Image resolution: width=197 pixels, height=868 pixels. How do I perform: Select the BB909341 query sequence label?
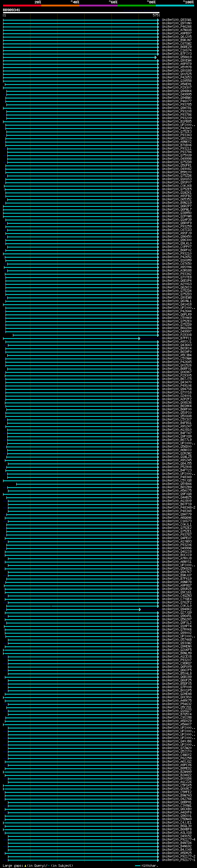[11, 10]
